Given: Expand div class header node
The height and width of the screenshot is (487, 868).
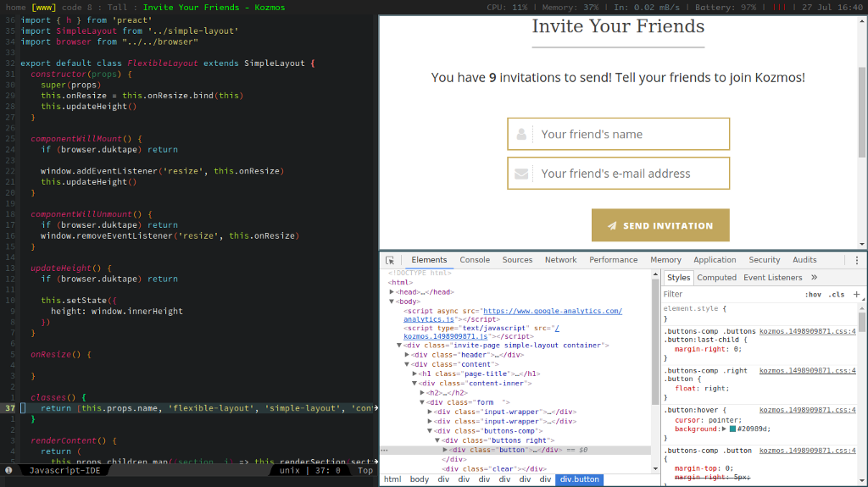Looking at the screenshot, I should (x=407, y=355).
